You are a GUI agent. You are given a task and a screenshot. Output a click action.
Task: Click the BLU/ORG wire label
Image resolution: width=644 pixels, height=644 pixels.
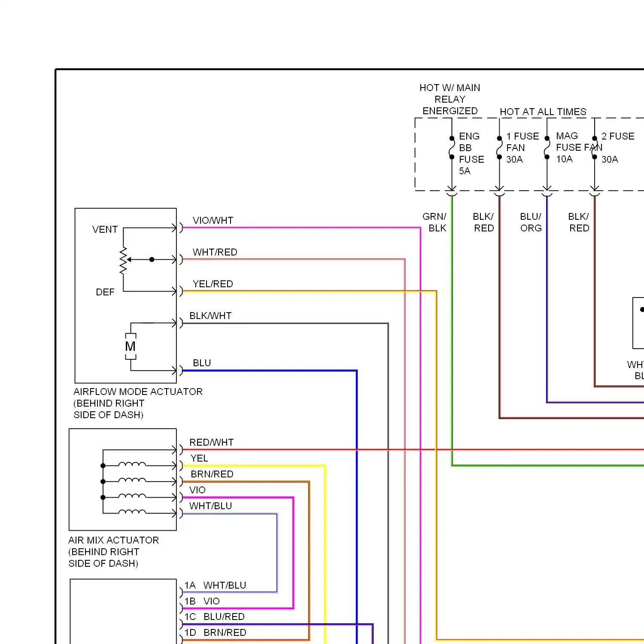[x=531, y=222]
